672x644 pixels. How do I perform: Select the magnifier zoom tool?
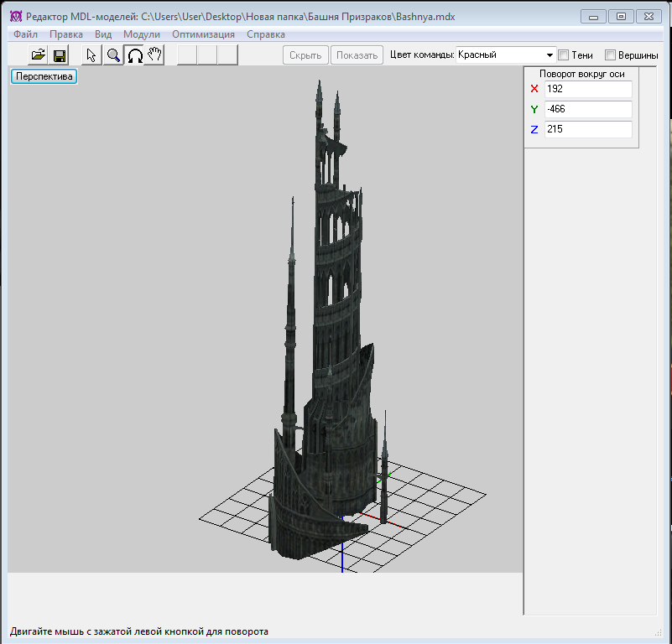pos(113,55)
